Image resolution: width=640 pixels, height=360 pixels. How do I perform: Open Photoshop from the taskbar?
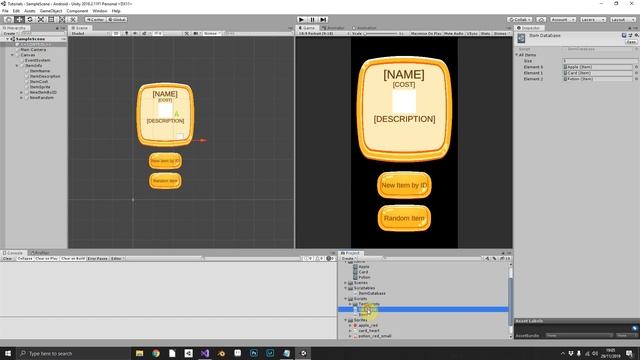tap(254, 353)
